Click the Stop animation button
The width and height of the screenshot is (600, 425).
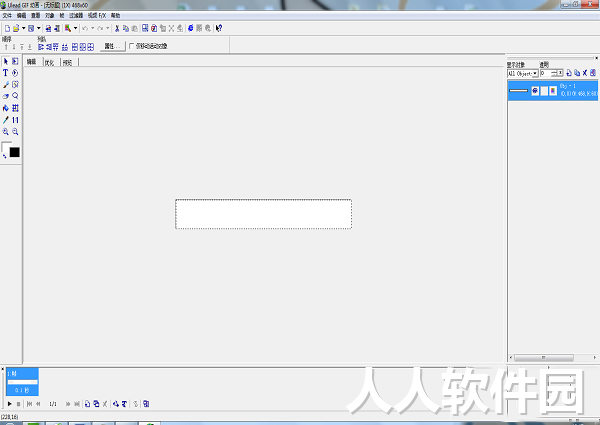tap(18, 404)
